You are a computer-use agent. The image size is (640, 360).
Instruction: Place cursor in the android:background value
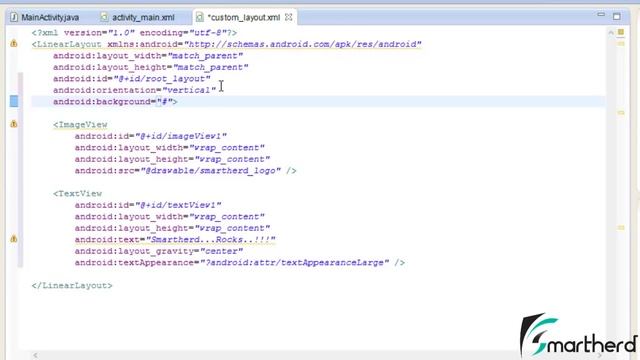point(165,102)
